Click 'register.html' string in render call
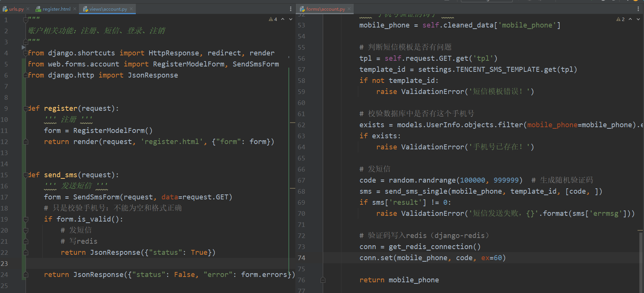This screenshot has height=293, width=644. [x=172, y=142]
